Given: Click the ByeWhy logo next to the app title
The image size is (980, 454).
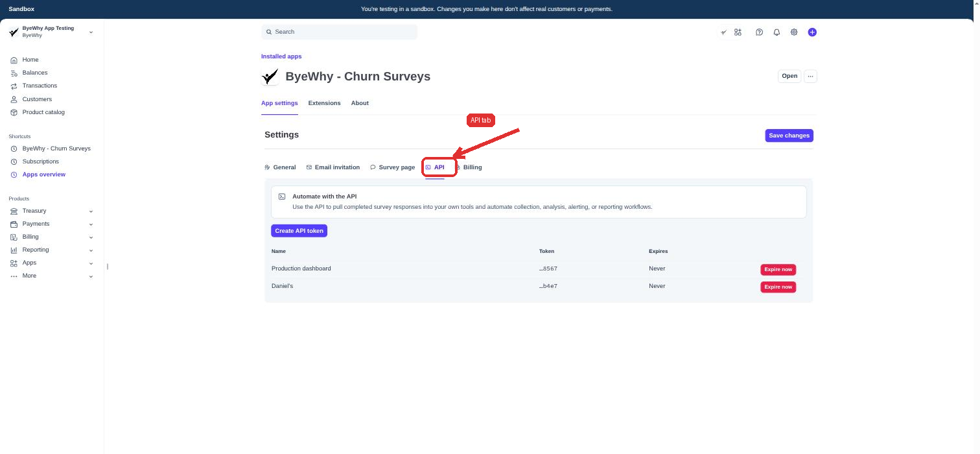Looking at the screenshot, I should [270, 77].
